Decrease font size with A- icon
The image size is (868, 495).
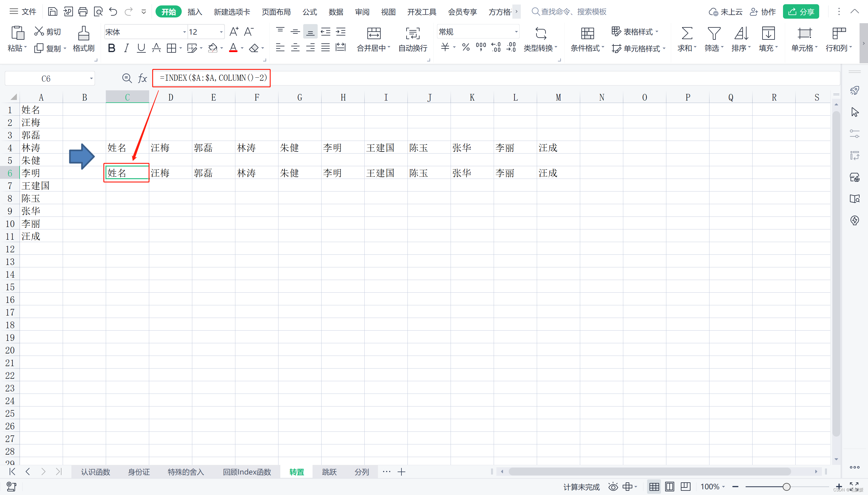click(249, 32)
